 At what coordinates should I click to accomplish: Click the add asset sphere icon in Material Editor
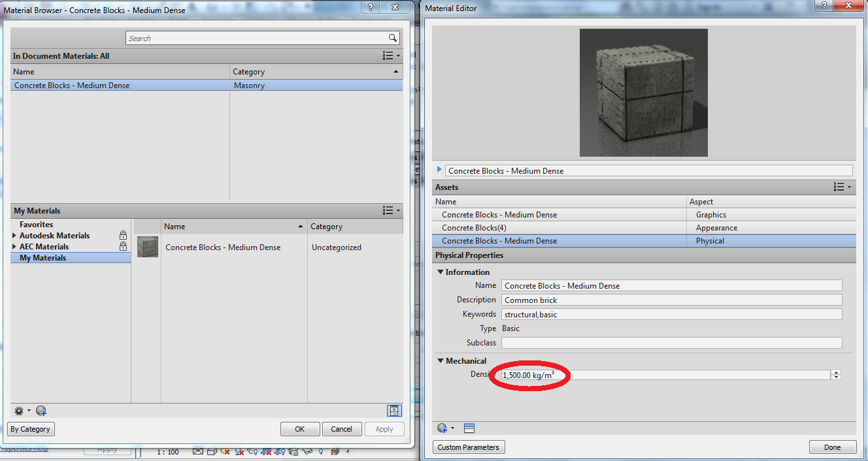442,428
